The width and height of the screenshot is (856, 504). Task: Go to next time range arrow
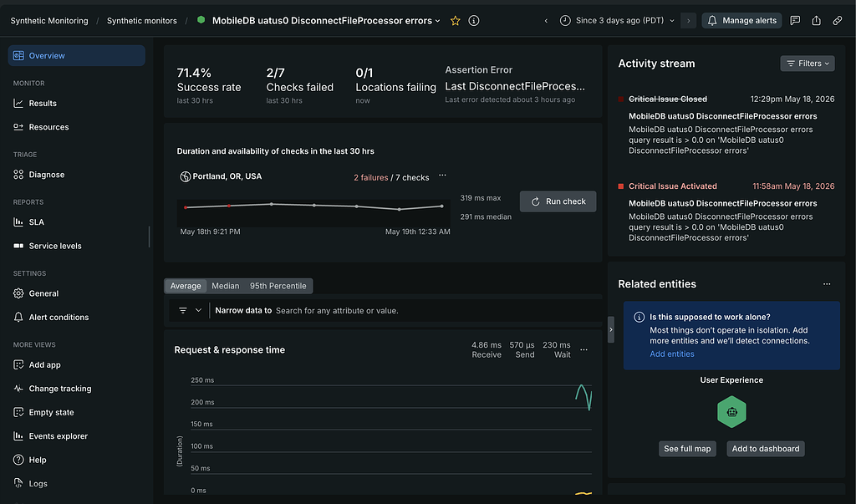(689, 21)
